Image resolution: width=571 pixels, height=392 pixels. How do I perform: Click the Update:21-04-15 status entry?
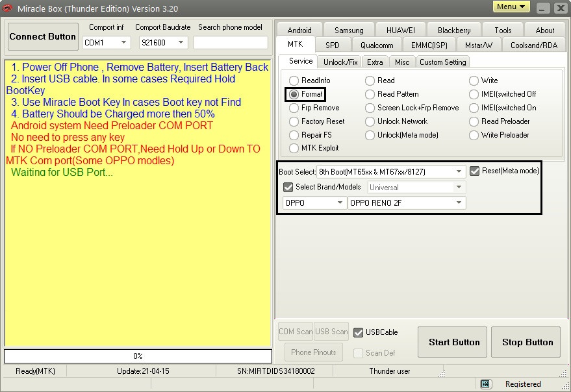click(x=143, y=371)
